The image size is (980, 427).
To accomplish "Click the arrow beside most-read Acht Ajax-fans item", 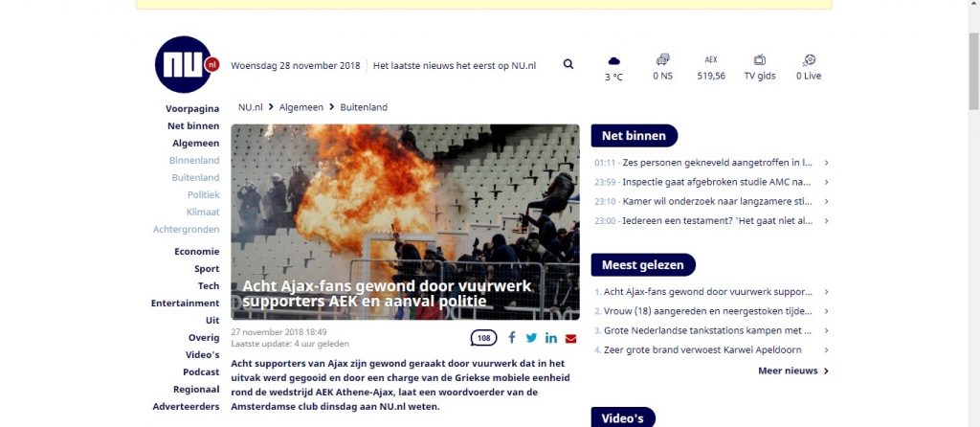I will (826, 291).
